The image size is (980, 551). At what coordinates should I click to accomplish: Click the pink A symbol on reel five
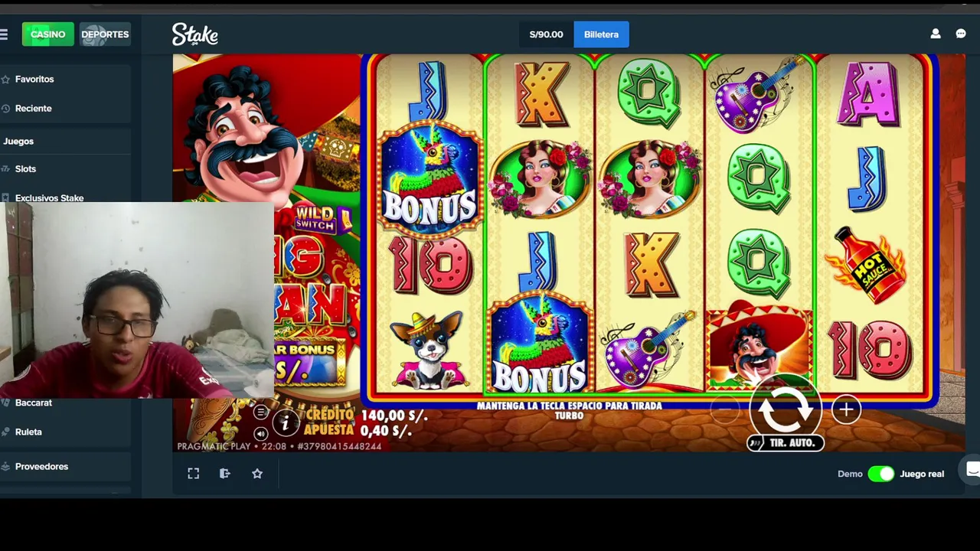point(868,94)
